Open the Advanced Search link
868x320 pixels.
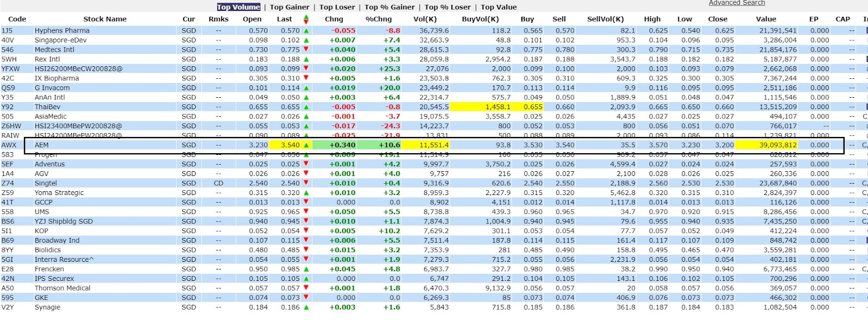(x=737, y=3)
